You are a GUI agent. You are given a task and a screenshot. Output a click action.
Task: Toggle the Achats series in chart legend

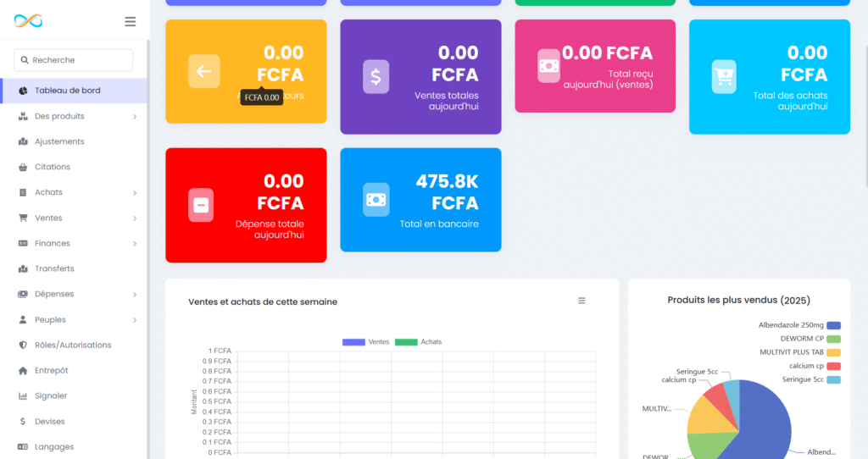(419, 342)
